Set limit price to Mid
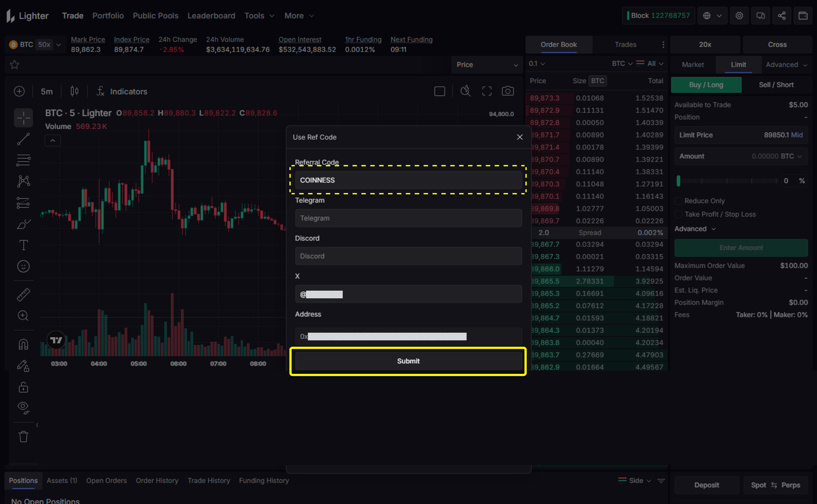The width and height of the screenshot is (817, 504). (797, 135)
